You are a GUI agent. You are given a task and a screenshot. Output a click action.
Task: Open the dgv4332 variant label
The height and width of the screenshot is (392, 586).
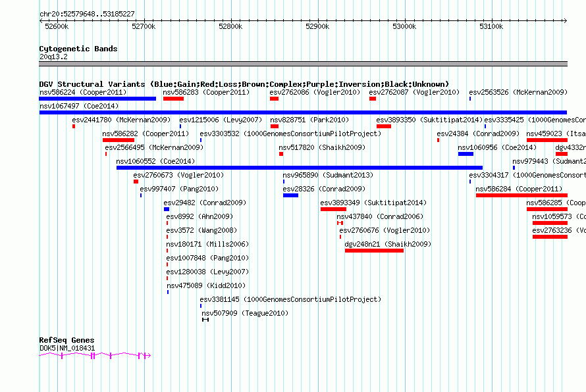[571, 147]
